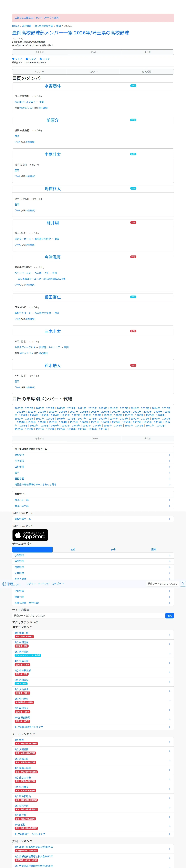Open the 金子少年イーグルス team link

click(25, 347)
